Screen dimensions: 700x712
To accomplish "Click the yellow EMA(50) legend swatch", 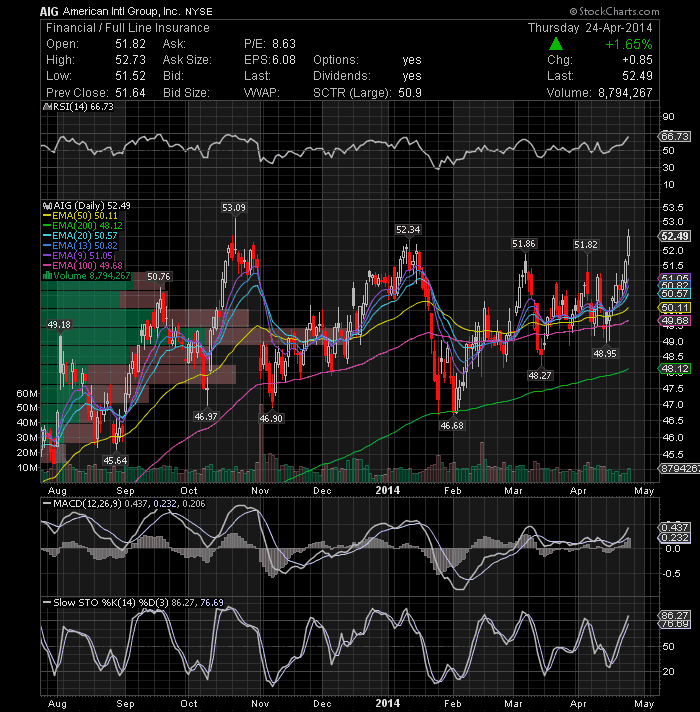I will 47,216.
